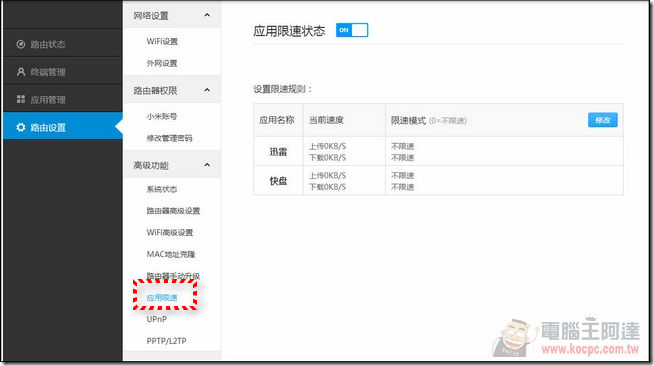Open the PPTP/L2TP settings page
The height and width of the screenshot is (366, 654).
point(166,341)
